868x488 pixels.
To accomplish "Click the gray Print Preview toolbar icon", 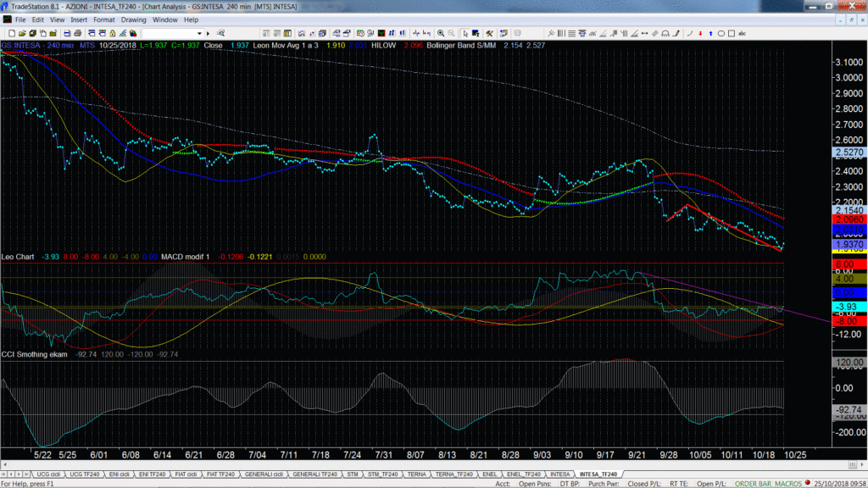I will tap(77, 33).
